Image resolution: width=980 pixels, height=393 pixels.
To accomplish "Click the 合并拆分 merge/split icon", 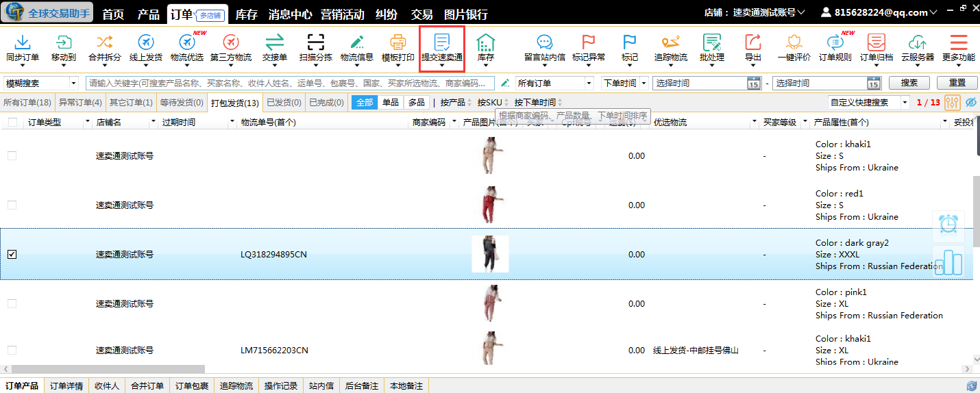I will [105, 42].
